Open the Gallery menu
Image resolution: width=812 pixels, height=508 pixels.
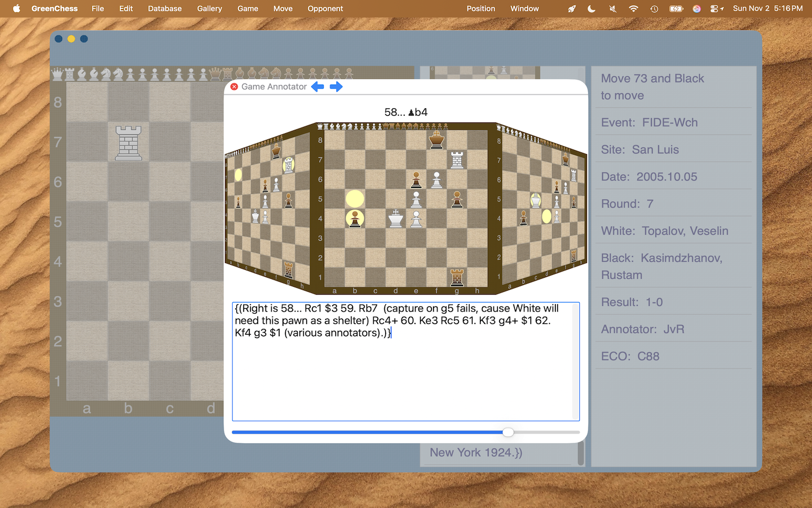[209, 8]
